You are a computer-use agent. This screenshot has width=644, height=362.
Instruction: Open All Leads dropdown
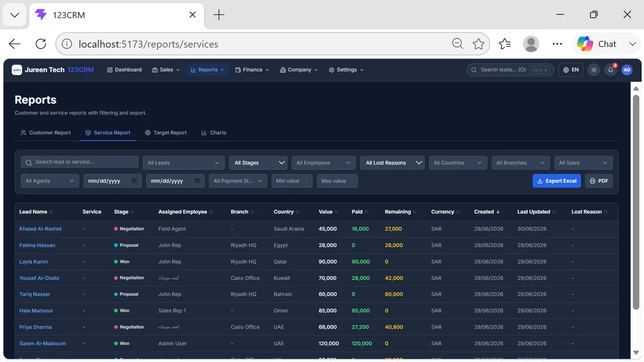[x=183, y=163]
